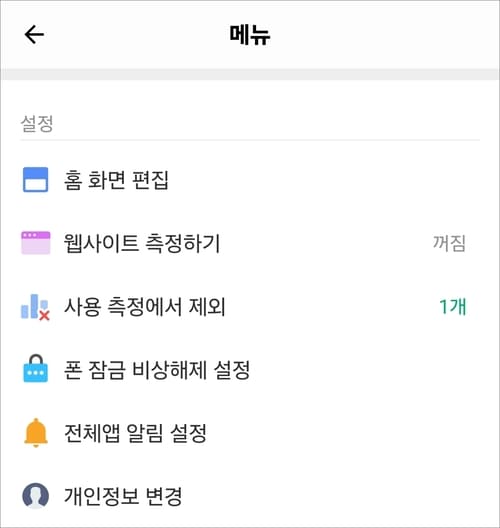Viewport: 500px width, 528px height.
Task: Toggle the 꺼짐 status for website measuring
Action: pos(449,243)
